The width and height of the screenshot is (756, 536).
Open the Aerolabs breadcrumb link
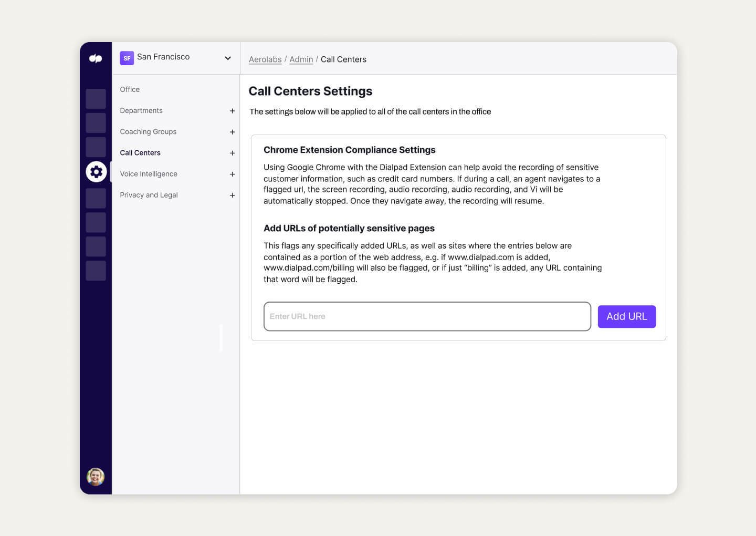265,59
